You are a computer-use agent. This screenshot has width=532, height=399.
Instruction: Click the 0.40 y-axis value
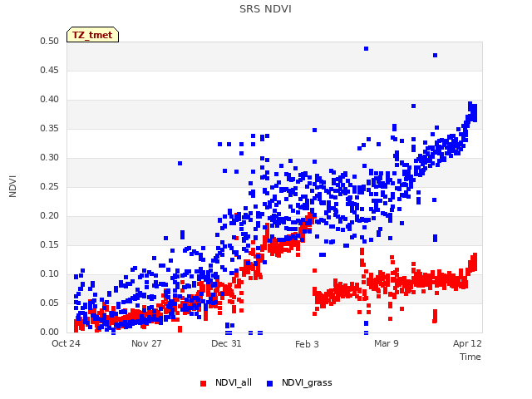[x=49, y=100]
